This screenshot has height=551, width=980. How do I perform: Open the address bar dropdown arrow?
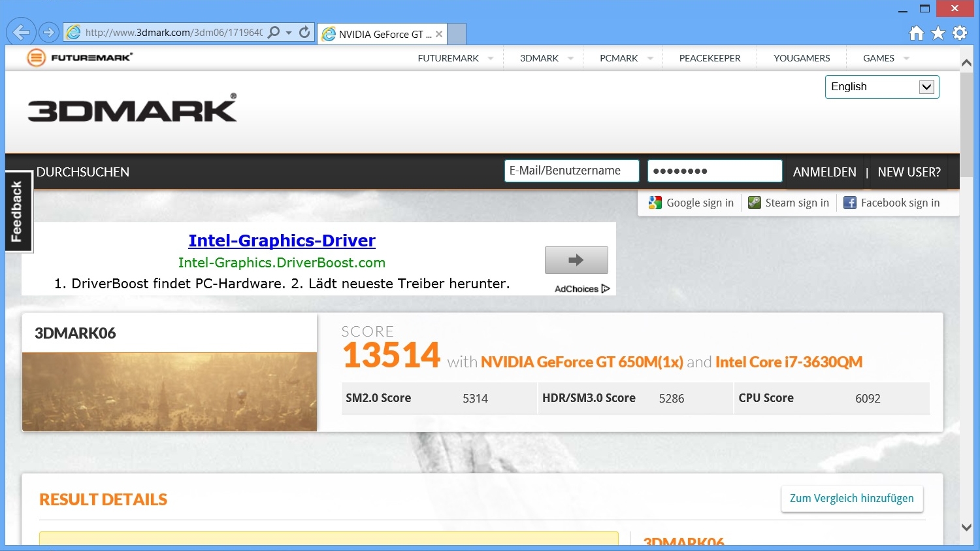click(x=289, y=33)
